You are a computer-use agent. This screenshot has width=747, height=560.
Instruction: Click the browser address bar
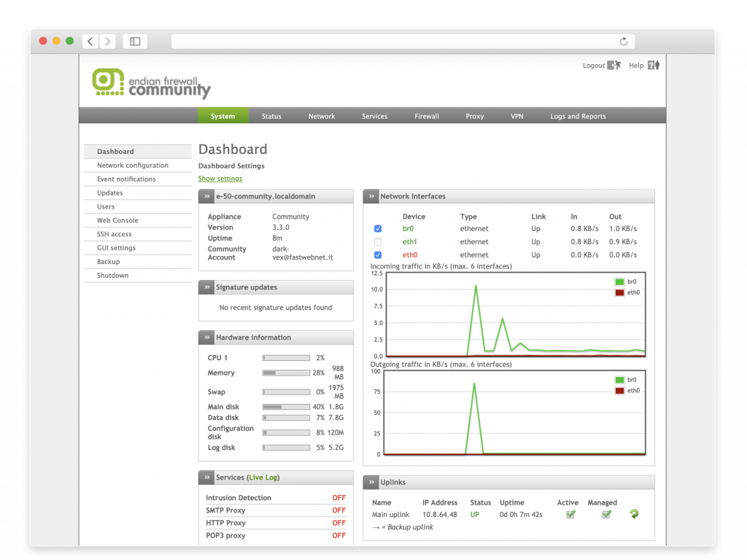tap(394, 42)
